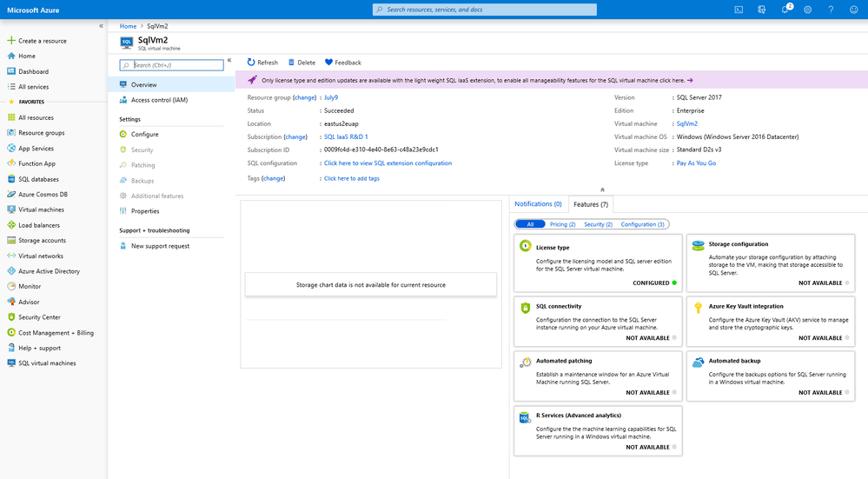868x479 pixels.
Task: Collapse the essentials section chevron
Action: [x=602, y=190]
